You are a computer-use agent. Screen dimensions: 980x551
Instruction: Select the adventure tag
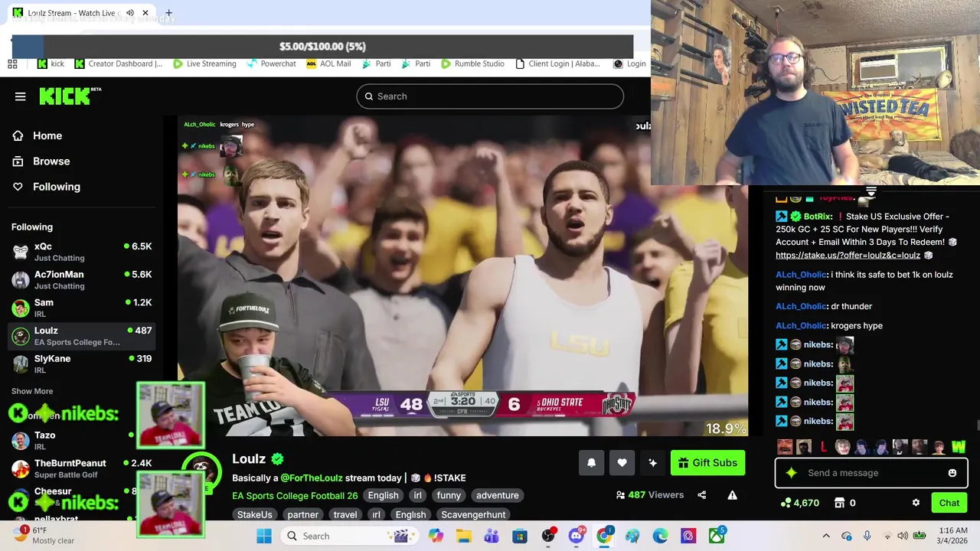coord(498,495)
